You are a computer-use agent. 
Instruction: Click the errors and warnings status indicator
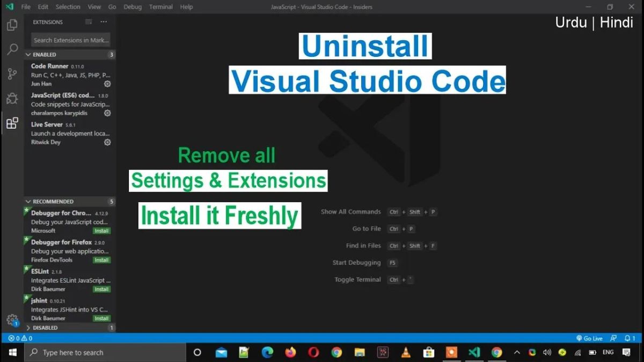pyautogui.click(x=20, y=338)
